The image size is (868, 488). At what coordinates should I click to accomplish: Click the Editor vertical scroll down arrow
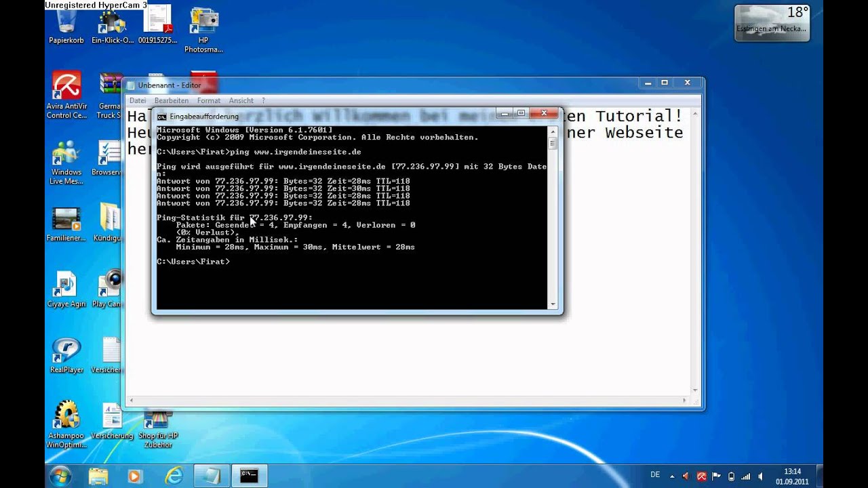(x=695, y=390)
